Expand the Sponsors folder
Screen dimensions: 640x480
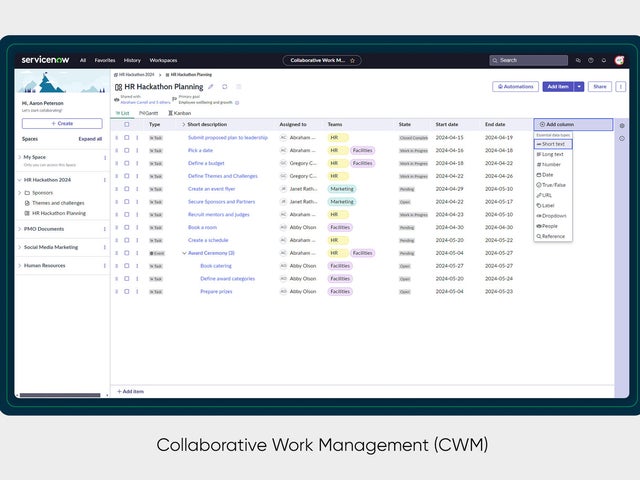[19, 193]
